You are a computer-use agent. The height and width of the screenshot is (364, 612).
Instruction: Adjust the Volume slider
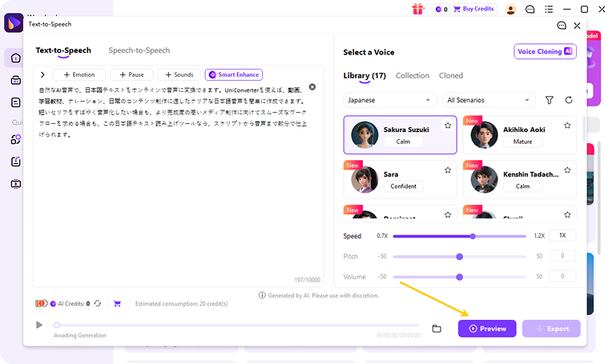click(x=459, y=277)
